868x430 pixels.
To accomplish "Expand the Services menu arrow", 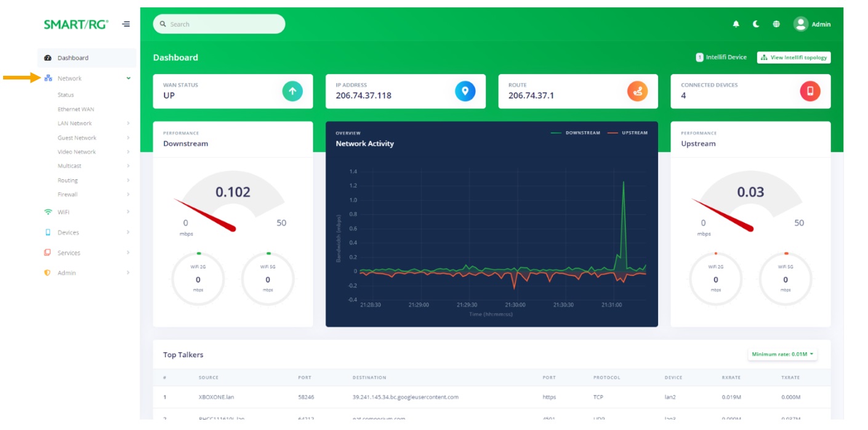I will pyautogui.click(x=128, y=253).
